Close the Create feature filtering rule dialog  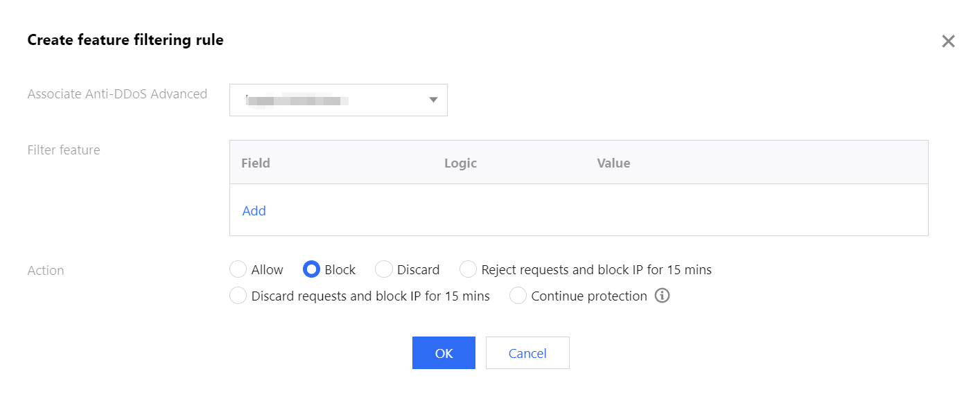pyautogui.click(x=948, y=42)
